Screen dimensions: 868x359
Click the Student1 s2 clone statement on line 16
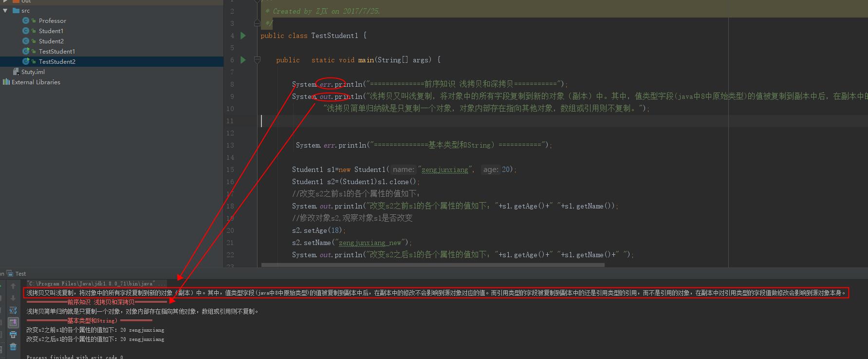(x=355, y=182)
